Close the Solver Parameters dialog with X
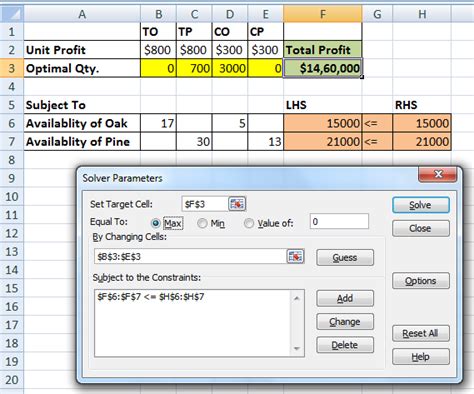The image size is (474, 394). pyautogui.click(x=438, y=174)
